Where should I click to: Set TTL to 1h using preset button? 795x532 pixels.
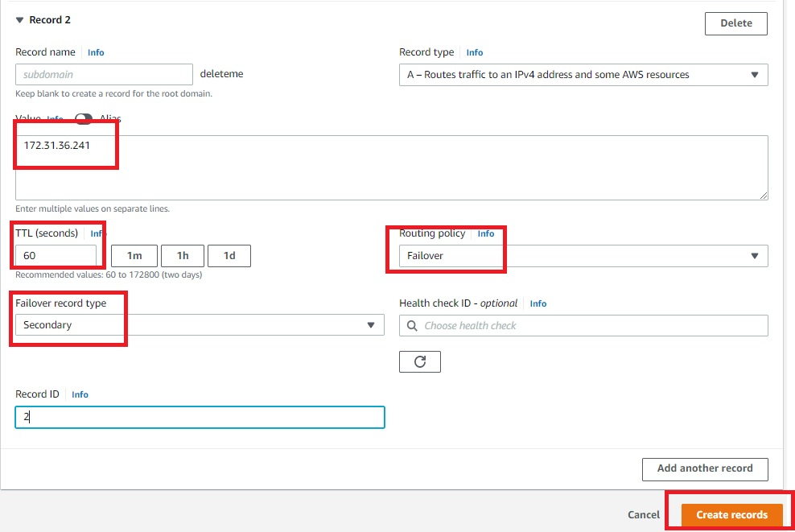[183, 255]
